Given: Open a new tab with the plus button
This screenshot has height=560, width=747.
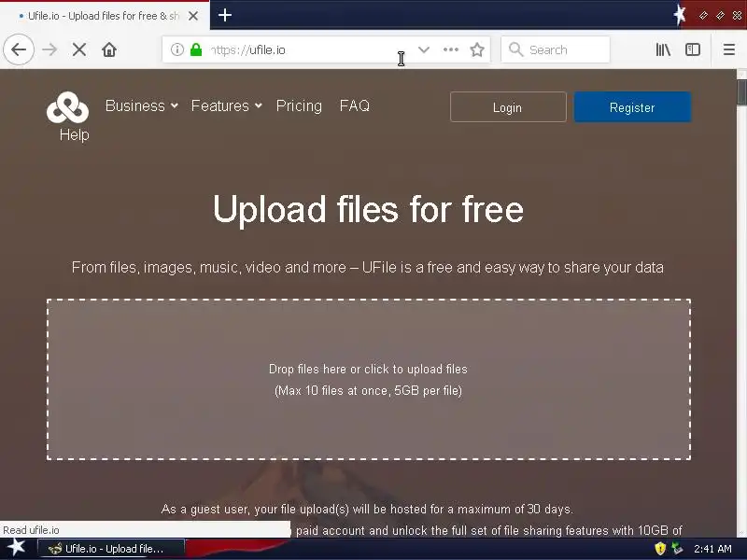Looking at the screenshot, I should point(225,15).
